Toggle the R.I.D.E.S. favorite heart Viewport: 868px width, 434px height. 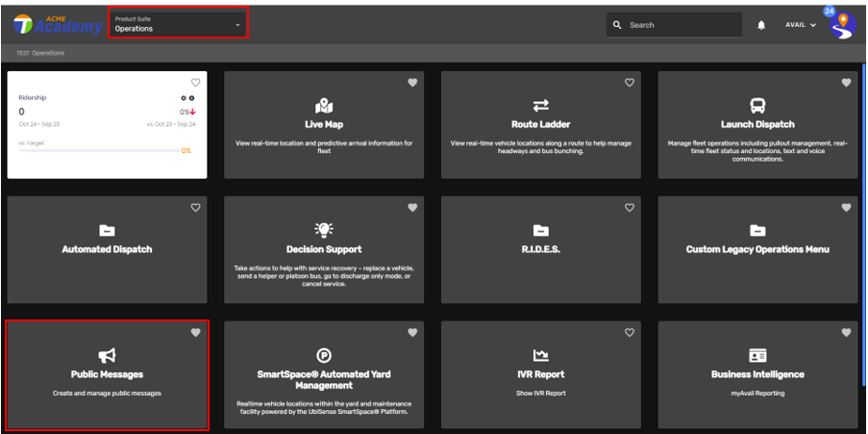[x=630, y=208]
